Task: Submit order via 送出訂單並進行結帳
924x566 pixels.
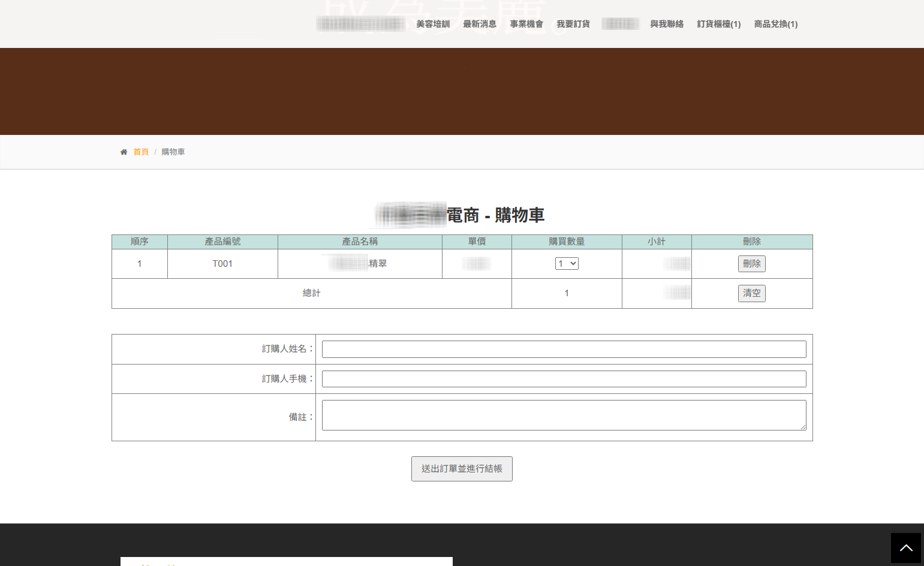Action: pyautogui.click(x=462, y=469)
